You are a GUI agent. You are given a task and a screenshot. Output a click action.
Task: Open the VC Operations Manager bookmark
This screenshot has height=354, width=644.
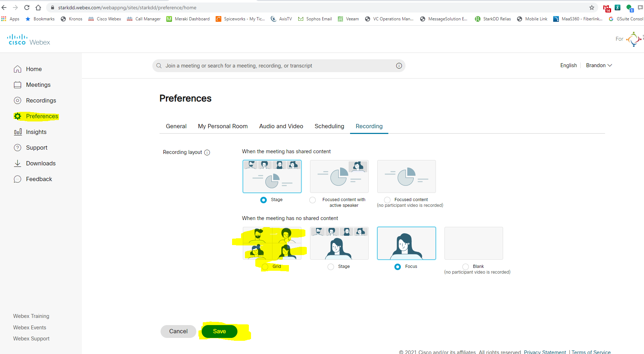tap(389, 19)
